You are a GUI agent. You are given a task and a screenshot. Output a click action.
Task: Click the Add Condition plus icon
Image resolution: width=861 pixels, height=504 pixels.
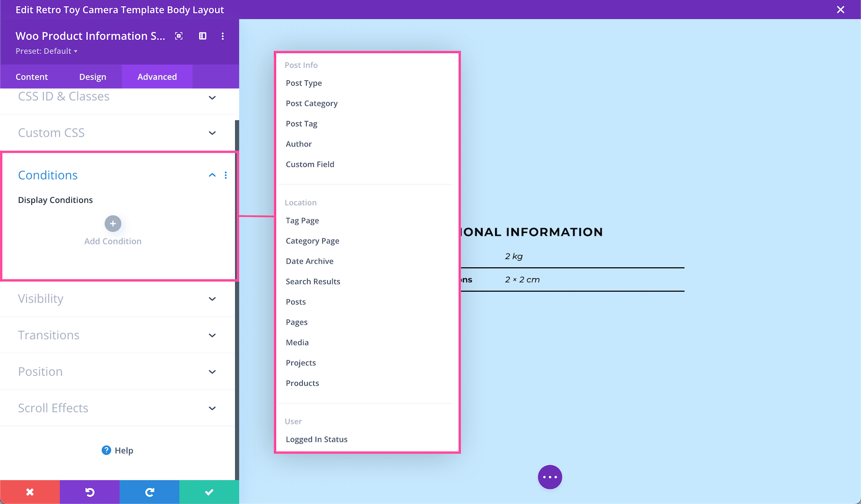point(112,223)
